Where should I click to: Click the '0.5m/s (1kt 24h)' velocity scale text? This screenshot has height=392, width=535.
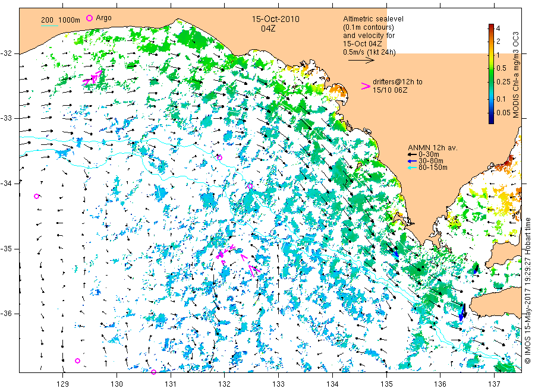click(x=370, y=52)
